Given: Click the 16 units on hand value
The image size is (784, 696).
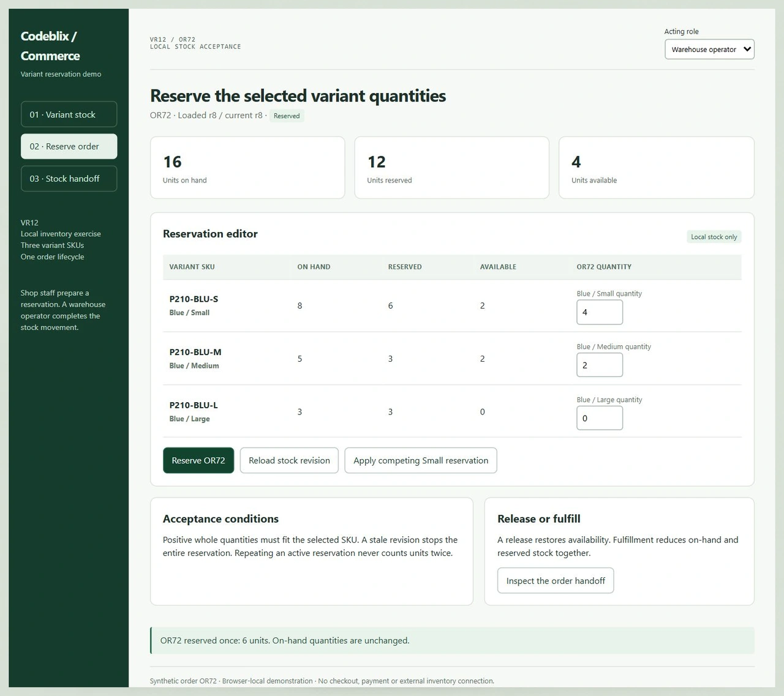Looking at the screenshot, I should tap(172, 162).
